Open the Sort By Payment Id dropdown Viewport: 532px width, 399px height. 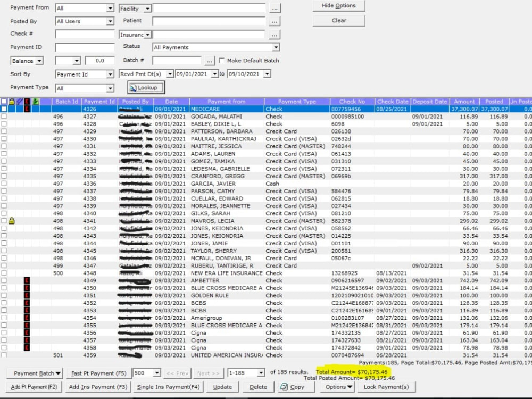[110, 74]
